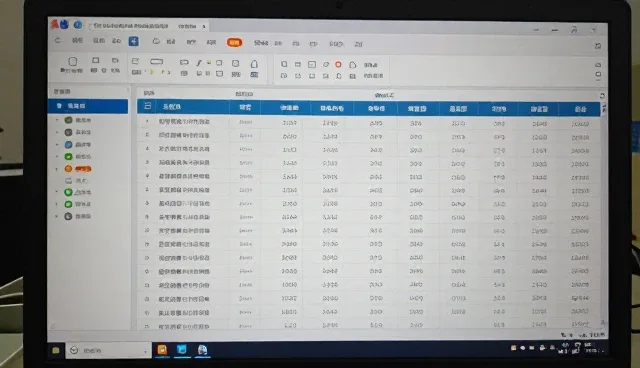Open the yellow Start icon at the taskbar's edge
Screen dimensions: 640x368
coord(56,350)
